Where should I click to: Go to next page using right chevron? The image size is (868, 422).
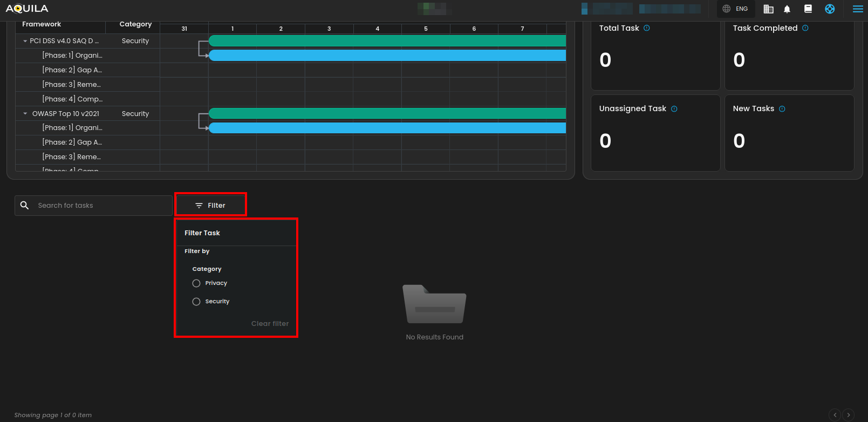pyautogui.click(x=848, y=415)
